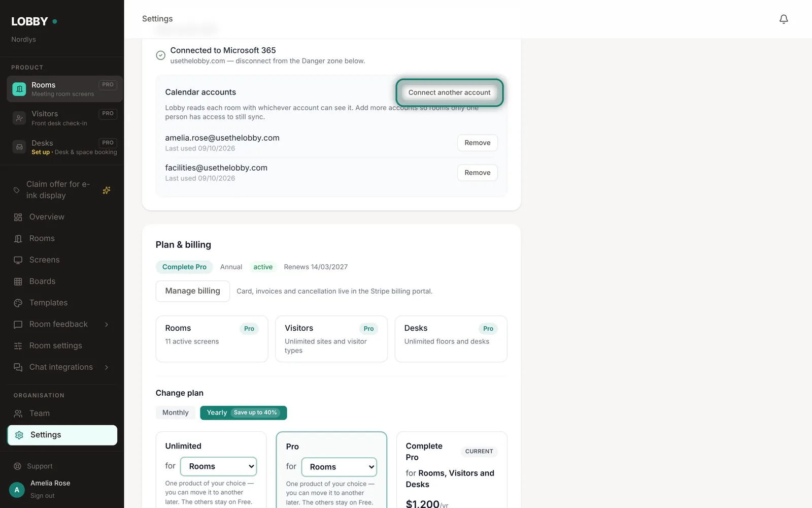Open notifications bell icon
812x508 pixels.
[x=784, y=19]
